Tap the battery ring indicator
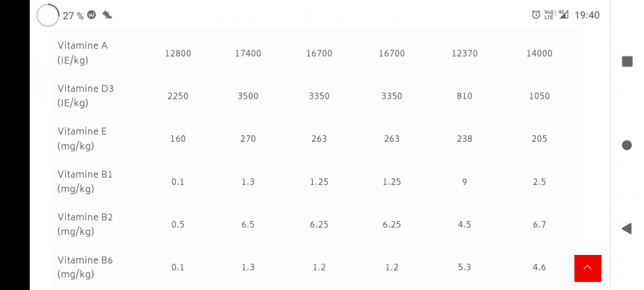644x290 pixels. [48, 15]
